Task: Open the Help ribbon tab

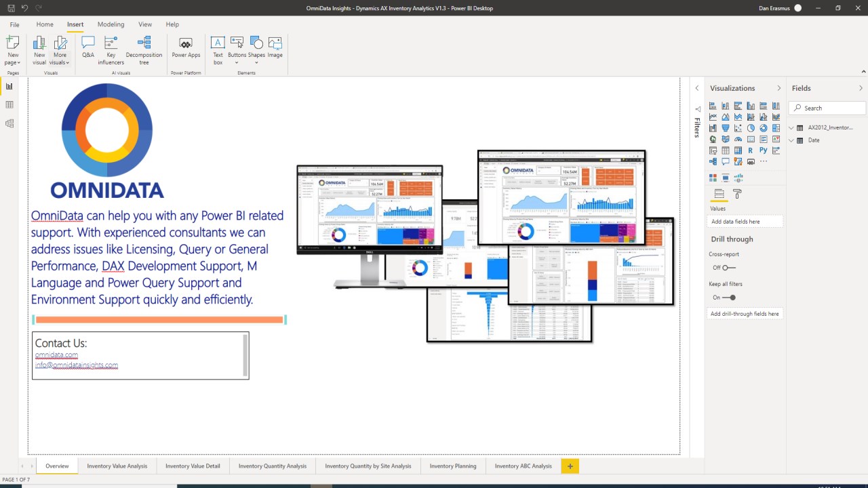Action: 173,24
